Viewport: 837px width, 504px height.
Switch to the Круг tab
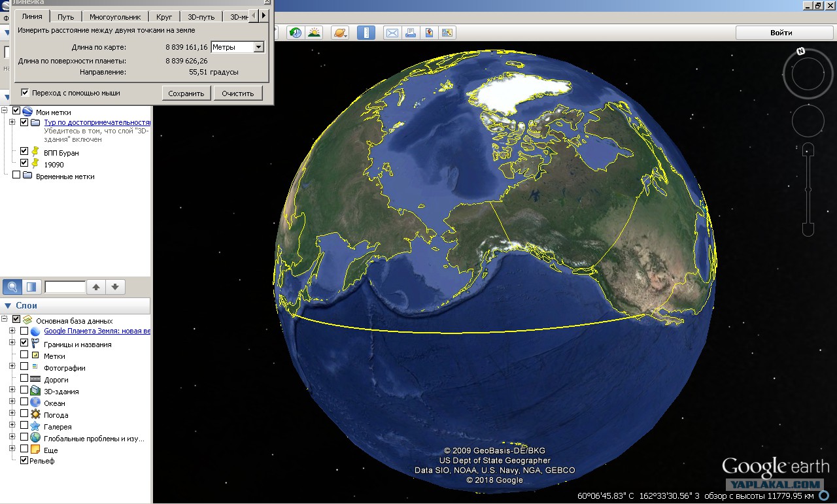point(164,17)
